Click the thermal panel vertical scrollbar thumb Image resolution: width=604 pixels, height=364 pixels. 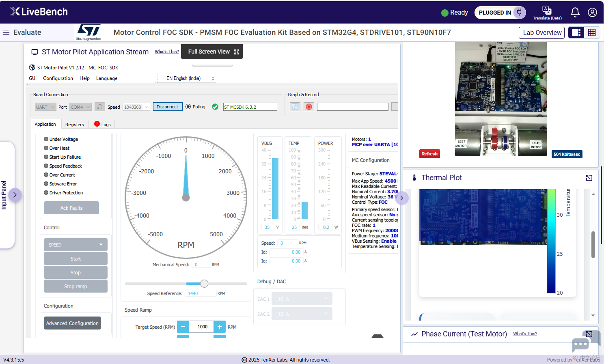[x=593, y=245]
